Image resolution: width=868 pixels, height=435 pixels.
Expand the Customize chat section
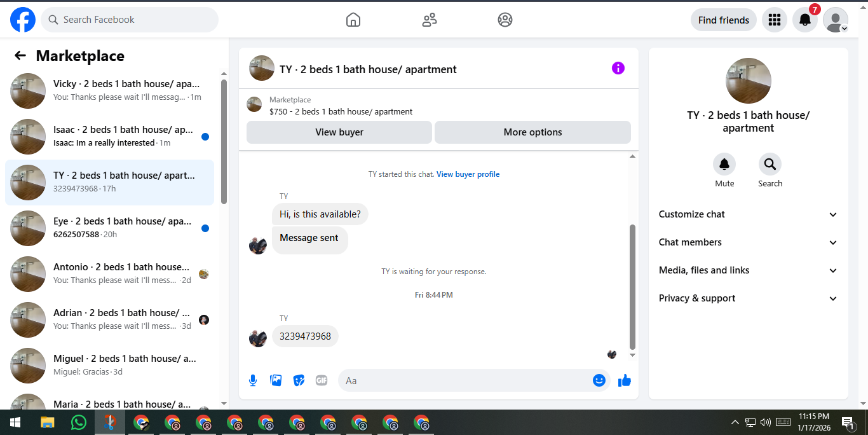click(749, 214)
